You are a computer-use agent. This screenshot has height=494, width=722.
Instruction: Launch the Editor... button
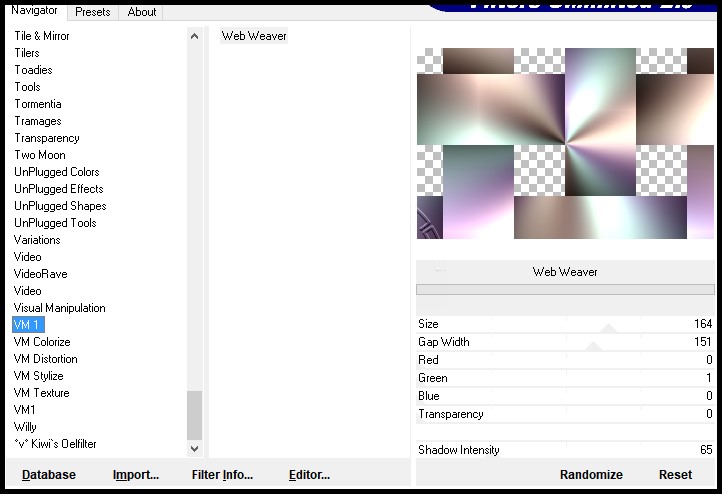pos(309,475)
